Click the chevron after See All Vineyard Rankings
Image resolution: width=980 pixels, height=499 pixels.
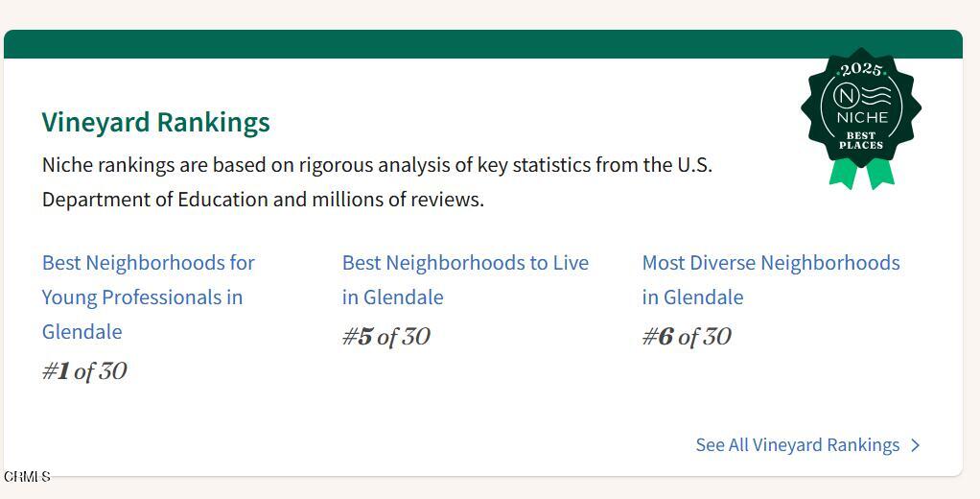click(915, 445)
